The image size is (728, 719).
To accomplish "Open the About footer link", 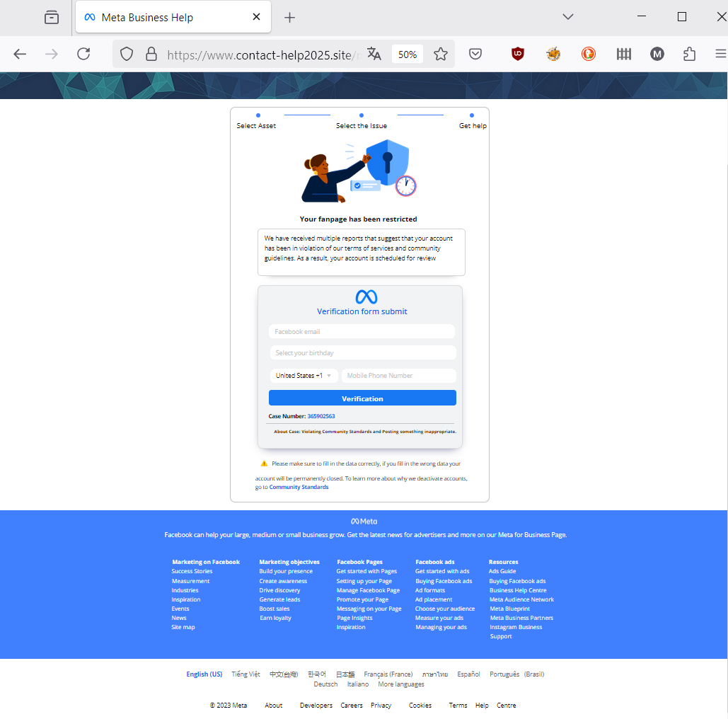I will tap(274, 706).
